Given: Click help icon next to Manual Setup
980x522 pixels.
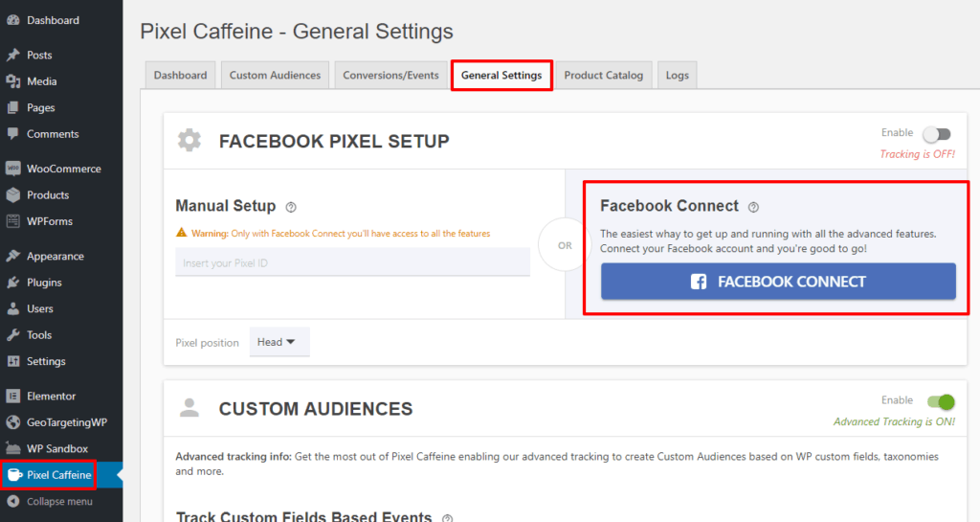Looking at the screenshot, I should pyautogui.click(x=291, y=207).
